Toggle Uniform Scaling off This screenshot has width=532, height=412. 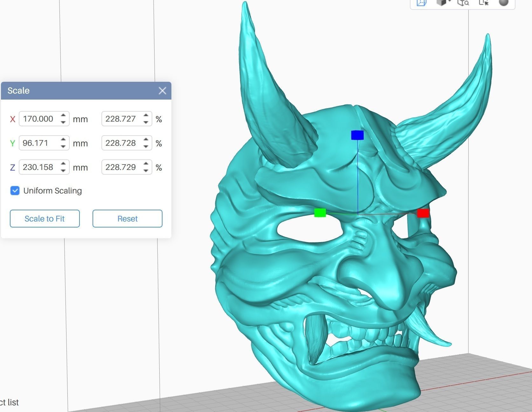[x=15, y=191]
